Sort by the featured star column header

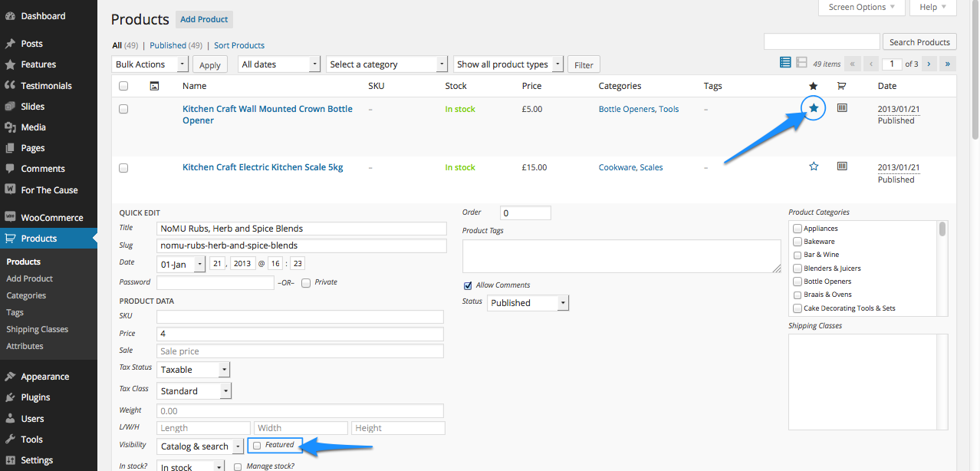coord(814,86)
